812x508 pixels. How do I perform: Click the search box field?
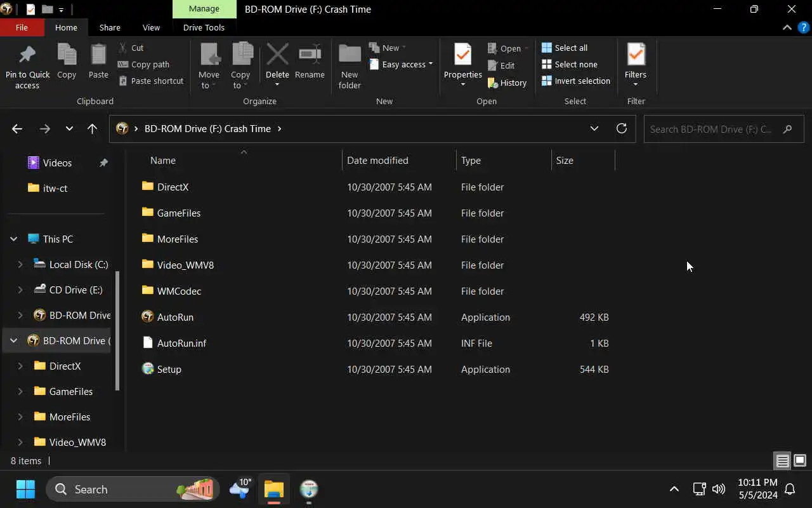(724, 129)
